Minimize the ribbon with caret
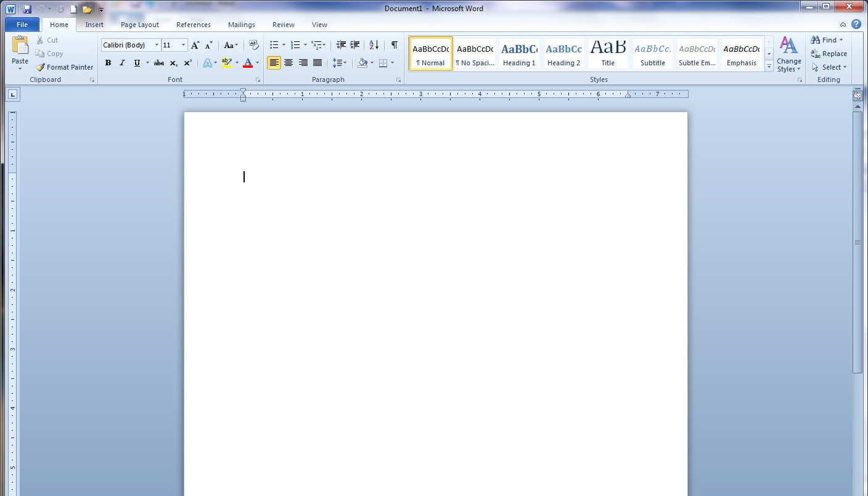 click(843, 25)
